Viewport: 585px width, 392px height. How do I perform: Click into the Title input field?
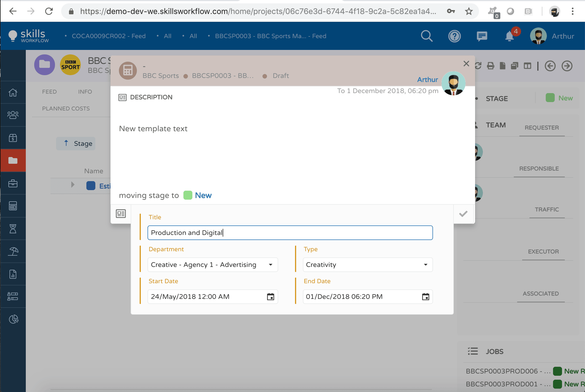(290, 233)
